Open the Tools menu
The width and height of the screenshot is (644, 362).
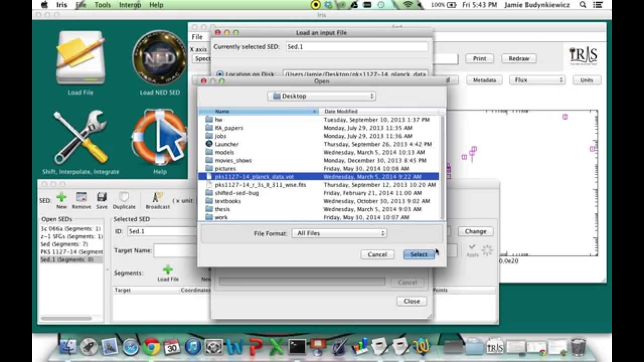103,5
